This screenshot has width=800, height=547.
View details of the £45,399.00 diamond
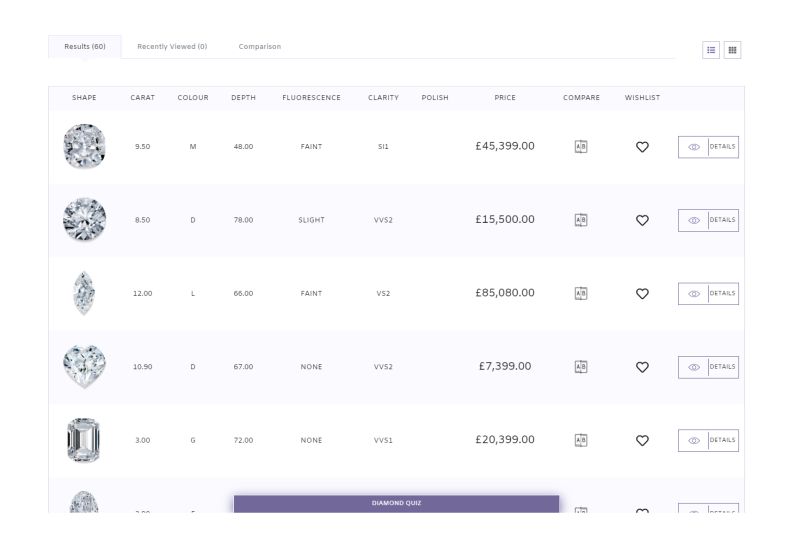[x=708, y=146]
